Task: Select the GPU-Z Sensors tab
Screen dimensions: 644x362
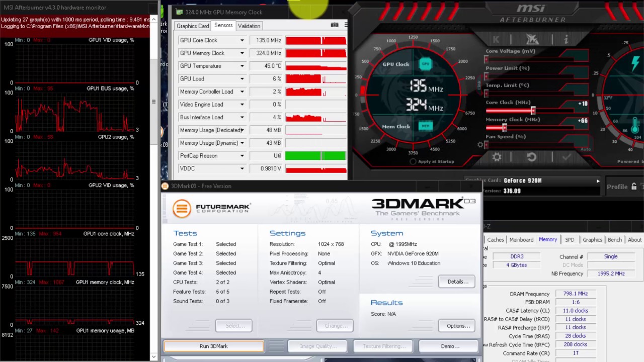Action: coord(223,25)
